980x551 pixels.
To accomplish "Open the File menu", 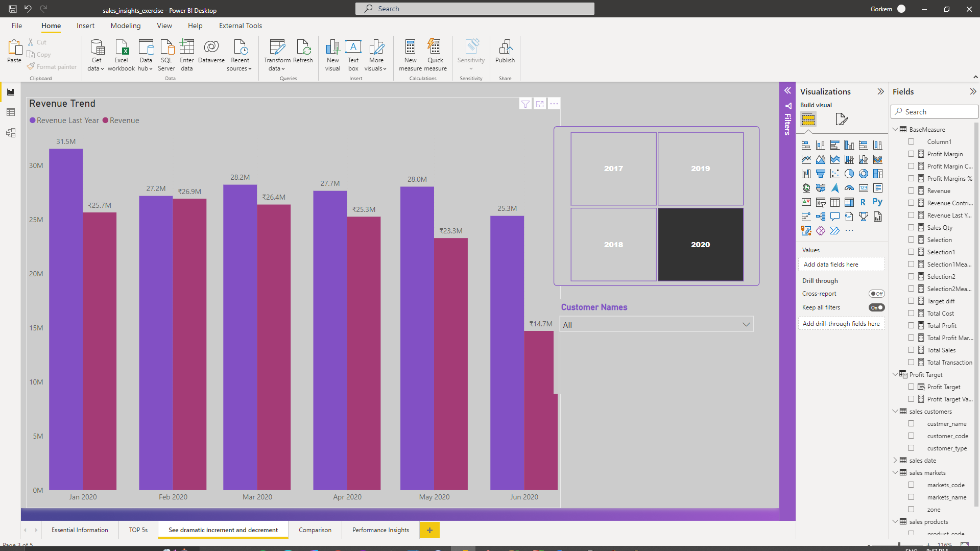I will (x=17, y=26).
